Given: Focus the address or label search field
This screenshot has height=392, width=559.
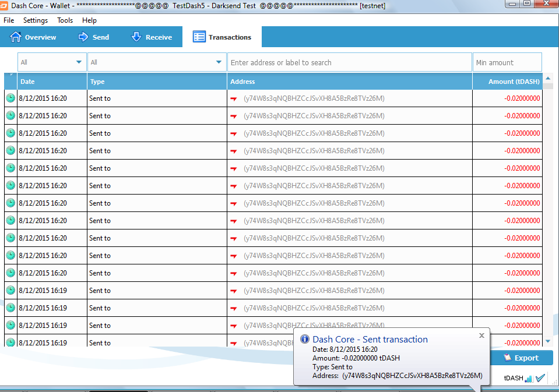Looking at the screenshot, I should [x=350, y=62].
